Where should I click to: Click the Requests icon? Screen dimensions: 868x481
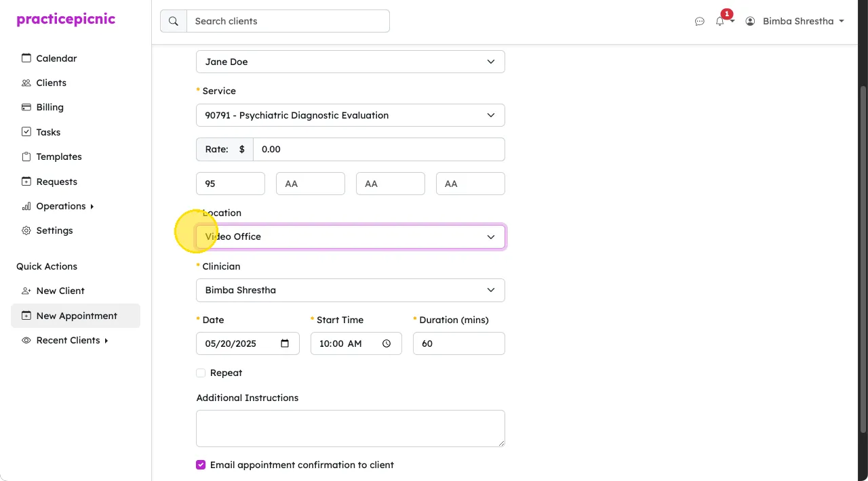tap(26, 182)
